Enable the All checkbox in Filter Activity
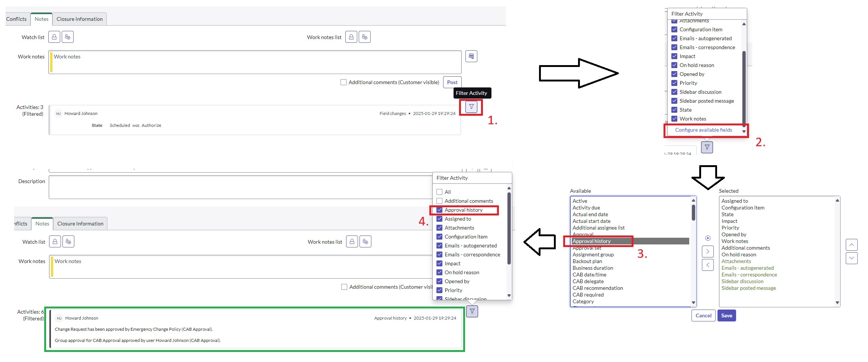This screenshot has width=868, height=362. pyautogui.click(x=440, y=192)
